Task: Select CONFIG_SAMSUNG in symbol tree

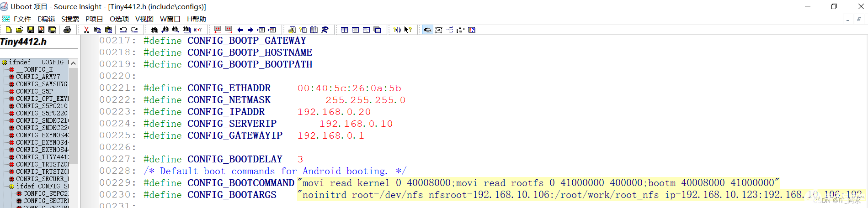Action: (42, 84)
